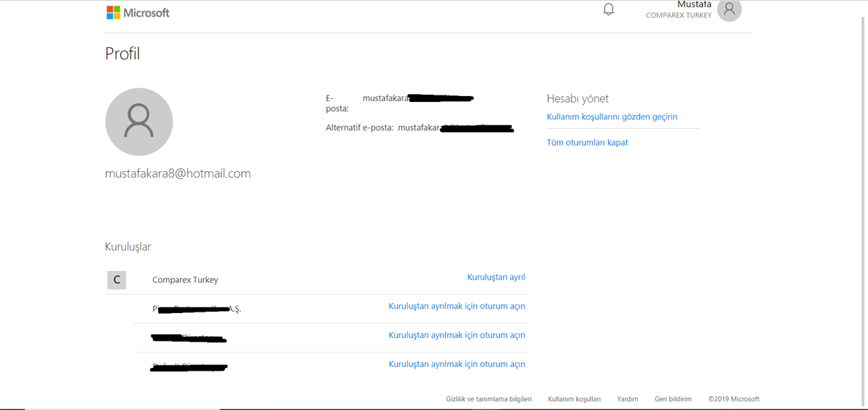Open 'Yardım' footer link

(x=628, y=399)
